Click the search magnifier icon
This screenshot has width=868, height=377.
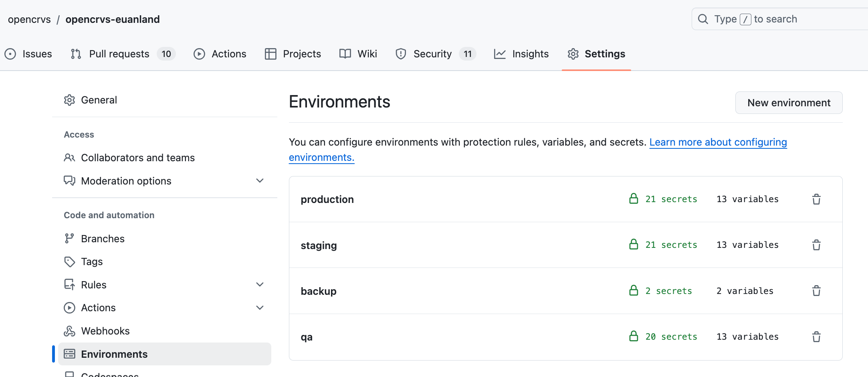[703, 19]
